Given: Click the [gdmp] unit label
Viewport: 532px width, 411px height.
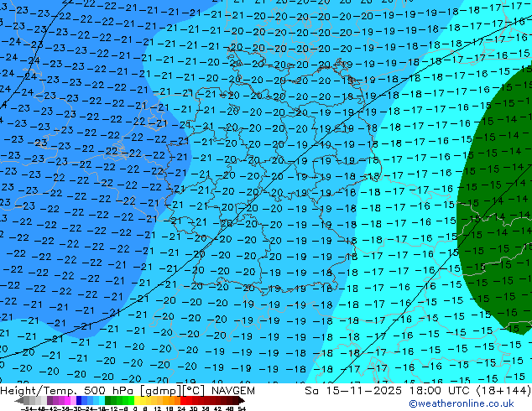Looking at the screenshot, I should (160, 391).
